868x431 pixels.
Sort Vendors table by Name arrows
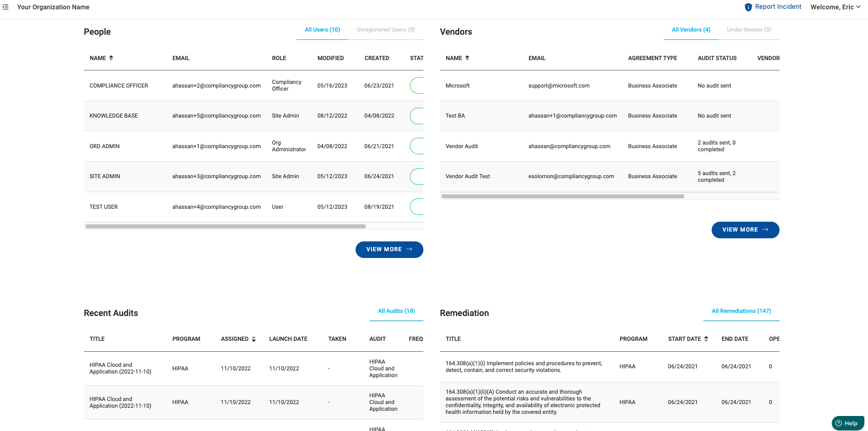pos(467,58)
